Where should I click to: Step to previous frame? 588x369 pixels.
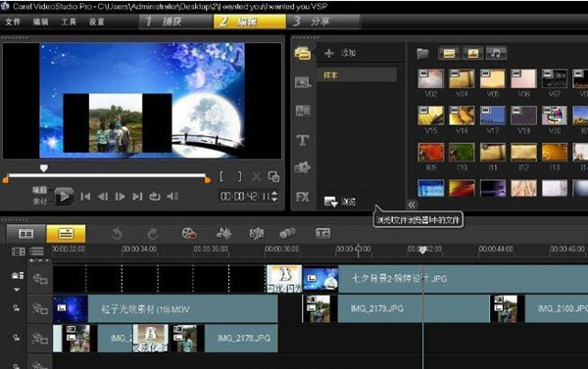[x=103, y=197]
